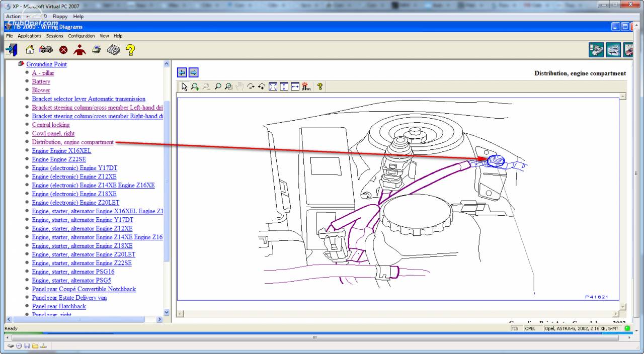The width and height of the screenshot is (644, 354).
Task: Open Engine Engine X16XEL link
Action: tap(61, 151)
